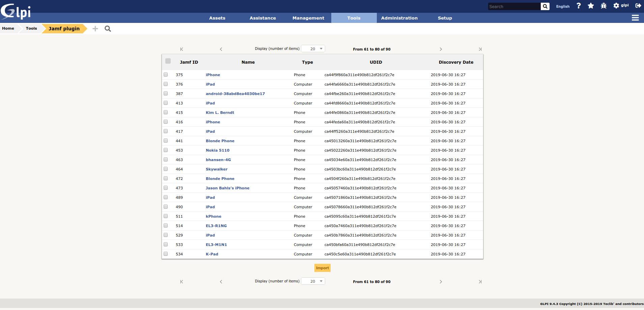
Task: Go to next page using top pager
Action: (441, 49)
